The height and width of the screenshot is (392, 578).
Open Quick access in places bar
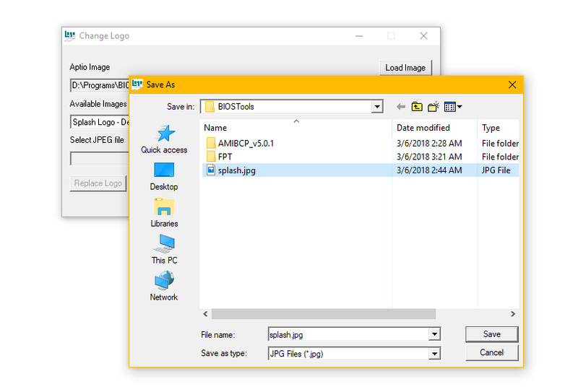click(x=164, y=139)
